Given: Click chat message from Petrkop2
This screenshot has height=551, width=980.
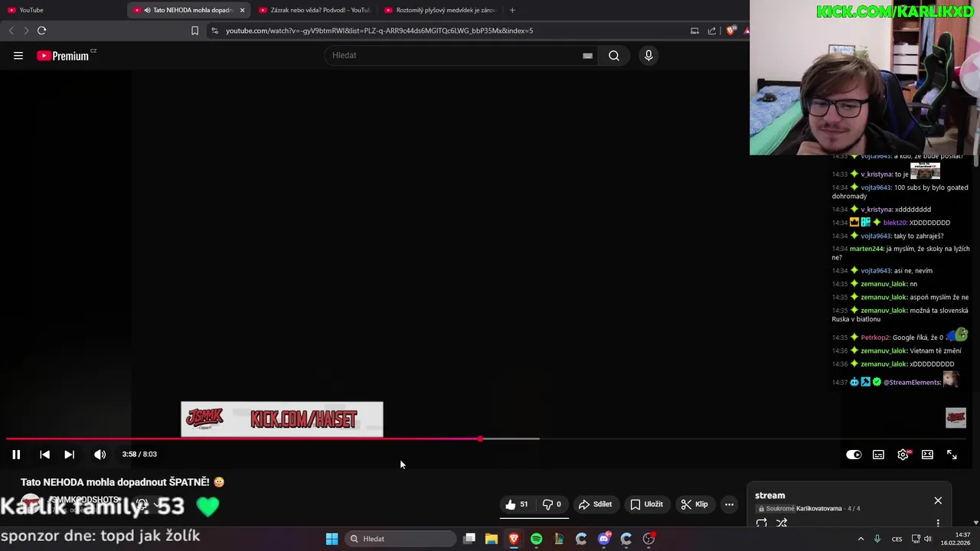Looking at the screenshot, I should [900, 337].
